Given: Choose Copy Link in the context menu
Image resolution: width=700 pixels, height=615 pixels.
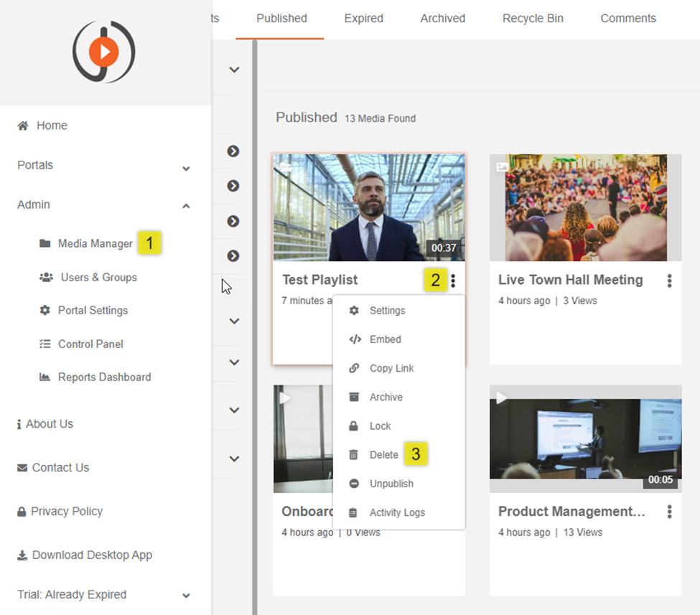Looking at the screenshot, I should click(x=391, y=368).
